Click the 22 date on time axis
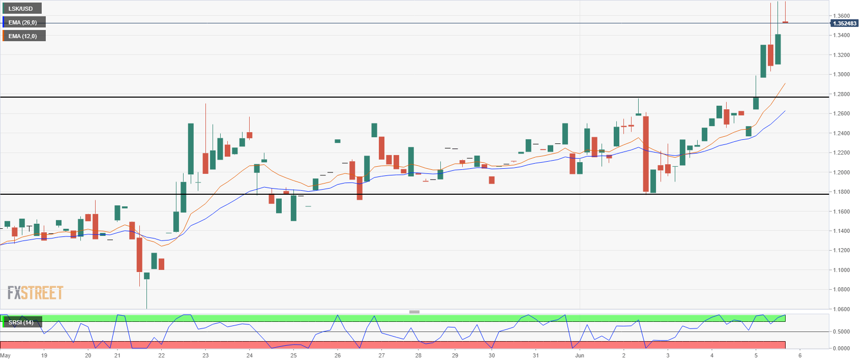The height and width of the screenshot is (362, 868). pyautogui.click(x=162, y=356)
